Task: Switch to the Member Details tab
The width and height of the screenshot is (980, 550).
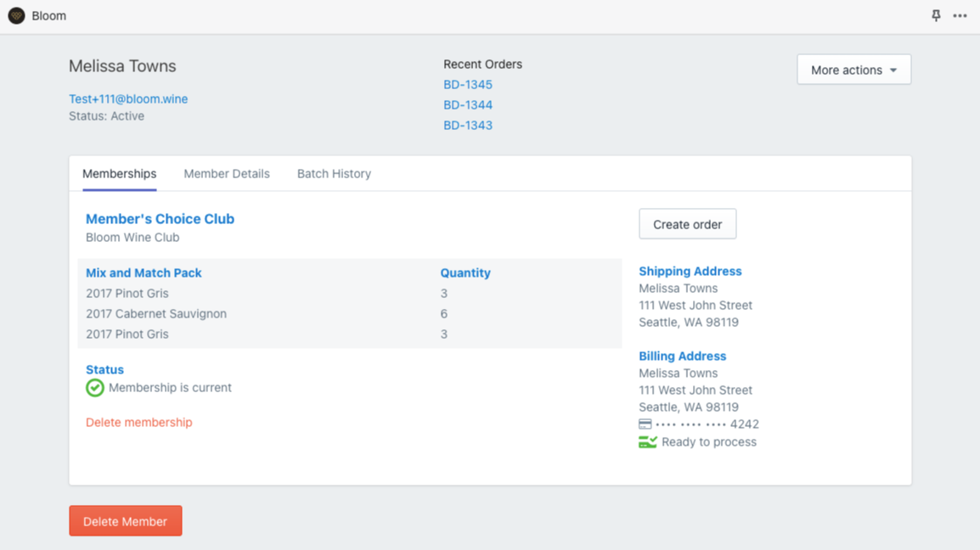Action: [x=227, y=174]
